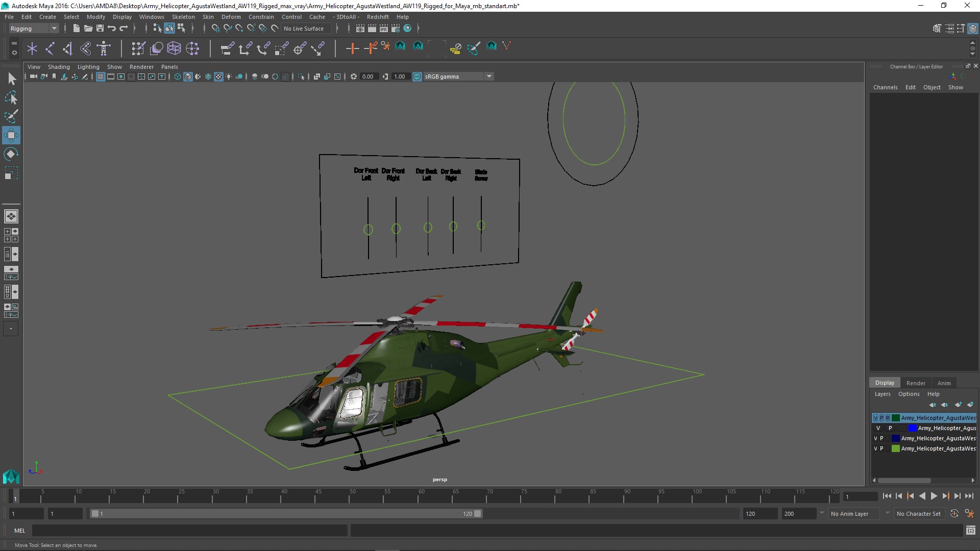Start IPR render

pyautogui.click(x=383, y=29)
